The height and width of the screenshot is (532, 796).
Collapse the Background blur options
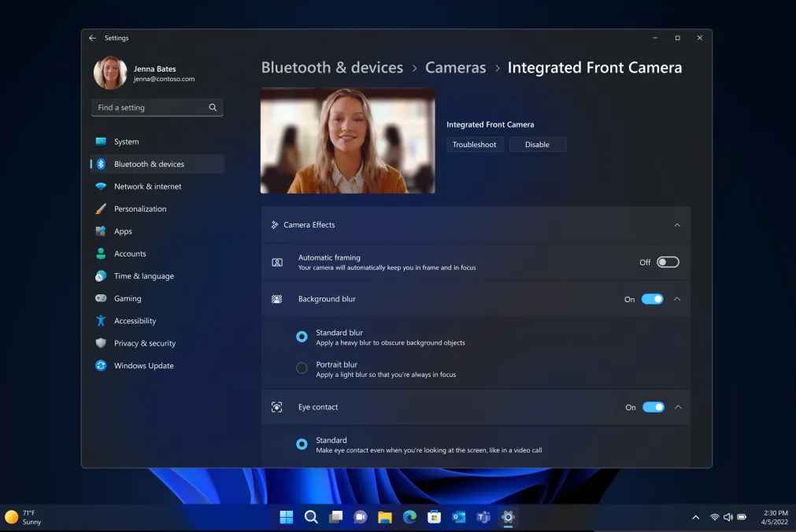[677, 299]
